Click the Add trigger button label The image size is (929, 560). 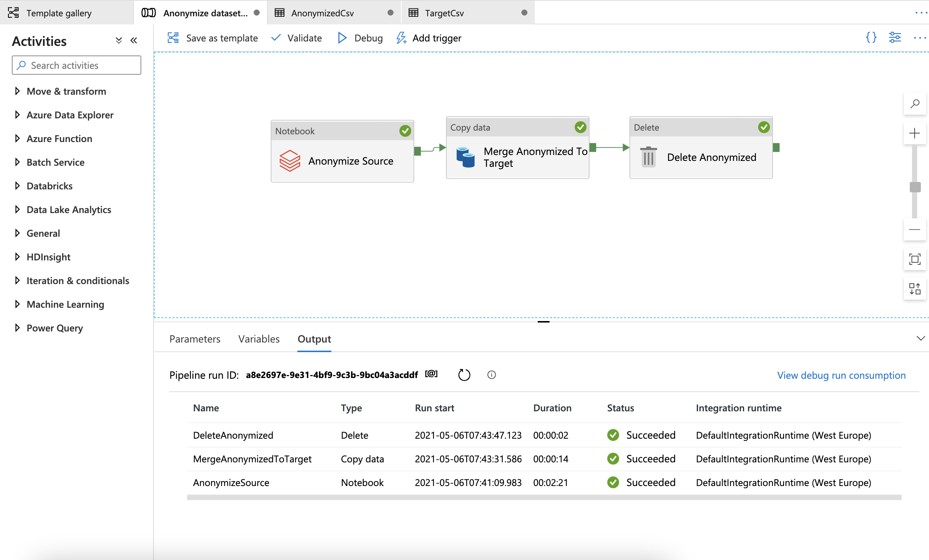(x=437, y=38)
